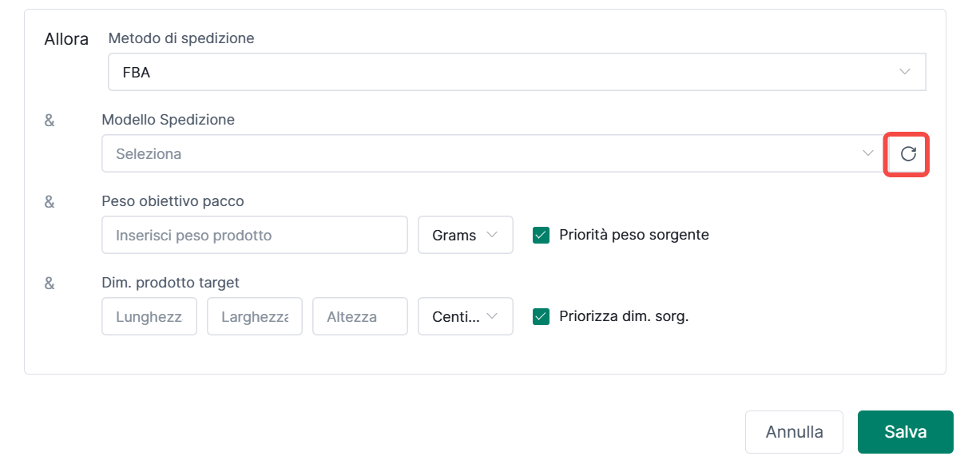This screenshot has width=980, height=460.
Task: Focus the Lunghezza input field
Action: [149, 317]
